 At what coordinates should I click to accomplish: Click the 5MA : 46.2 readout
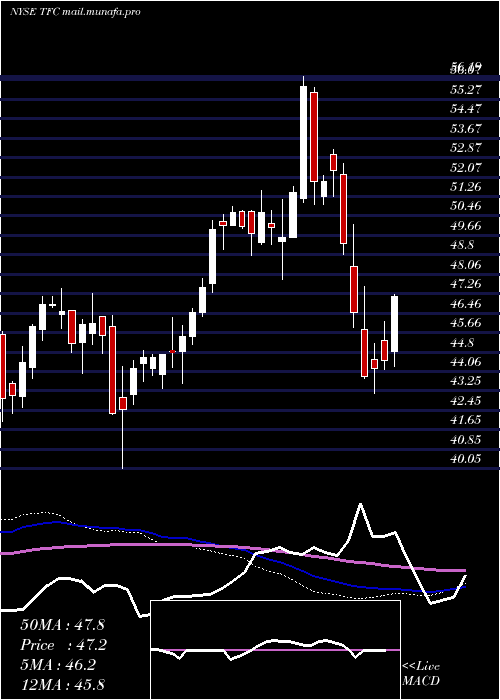point(58,665)
